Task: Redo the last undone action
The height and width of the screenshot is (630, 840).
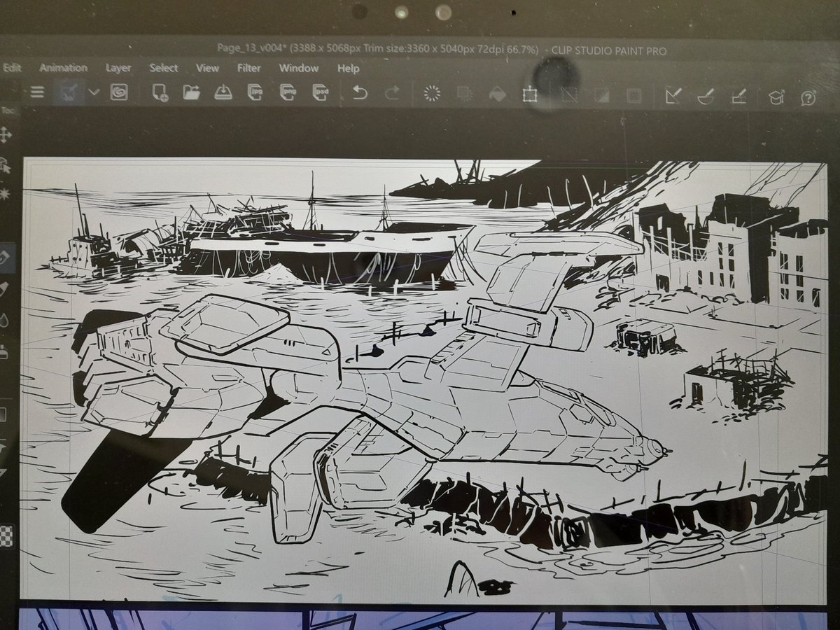Action: click(393, 92)
